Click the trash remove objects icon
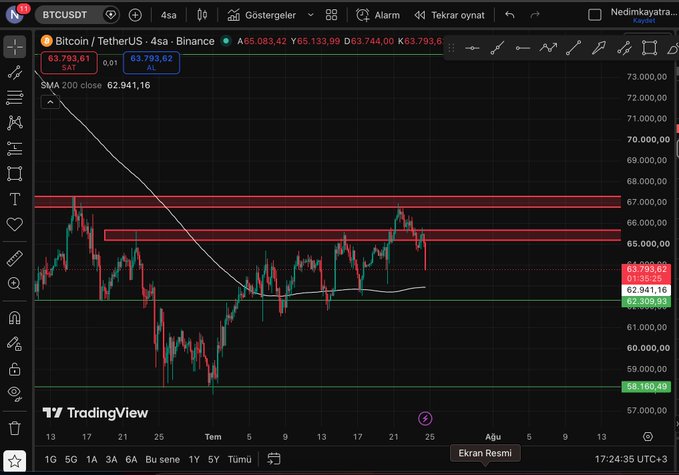The image size is (679, 475). 15,428
